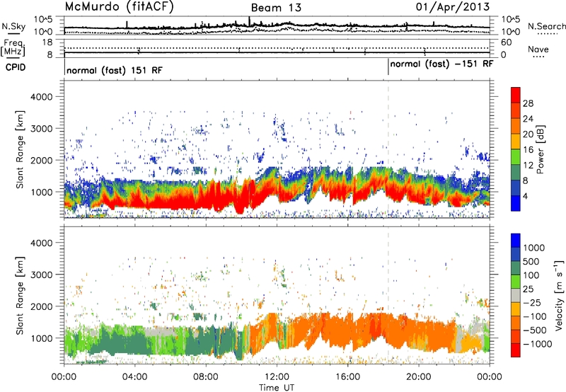
Task: Click the 12:00 time tick label
Action: (277, 377)
